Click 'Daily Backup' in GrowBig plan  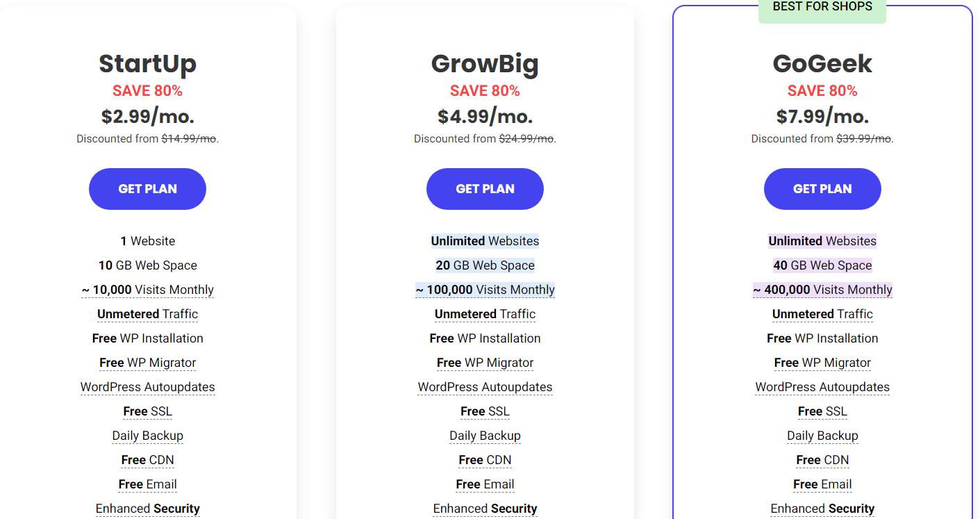coord(485,436)
